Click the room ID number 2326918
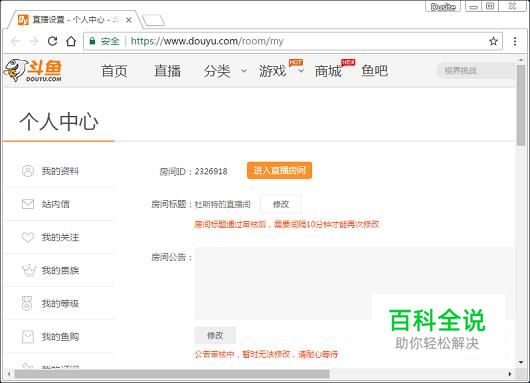This screenshot has height=383, width=530. point(211,171)
